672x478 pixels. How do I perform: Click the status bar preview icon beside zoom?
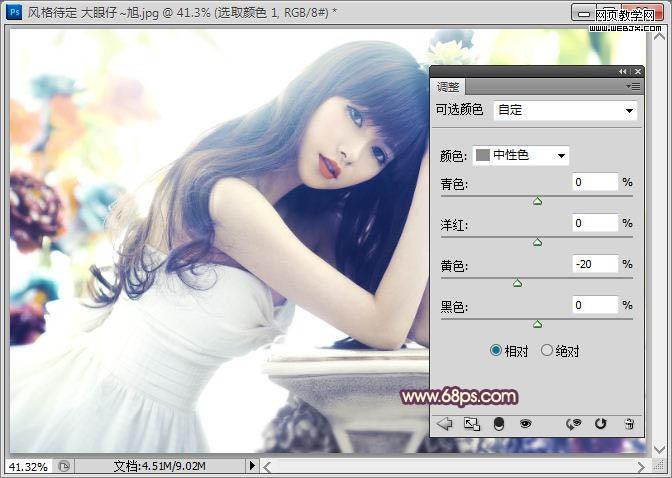pyautogui.click(x=64, y=466)
